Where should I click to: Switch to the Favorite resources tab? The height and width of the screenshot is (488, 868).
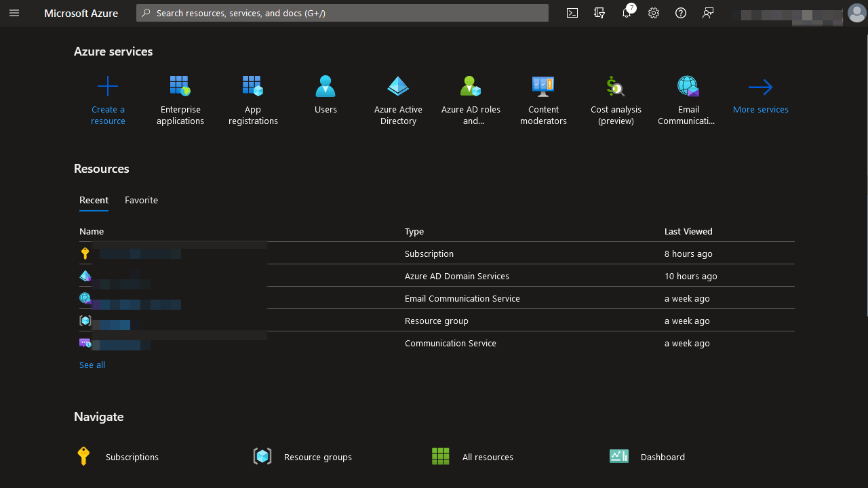coord(141,200)
